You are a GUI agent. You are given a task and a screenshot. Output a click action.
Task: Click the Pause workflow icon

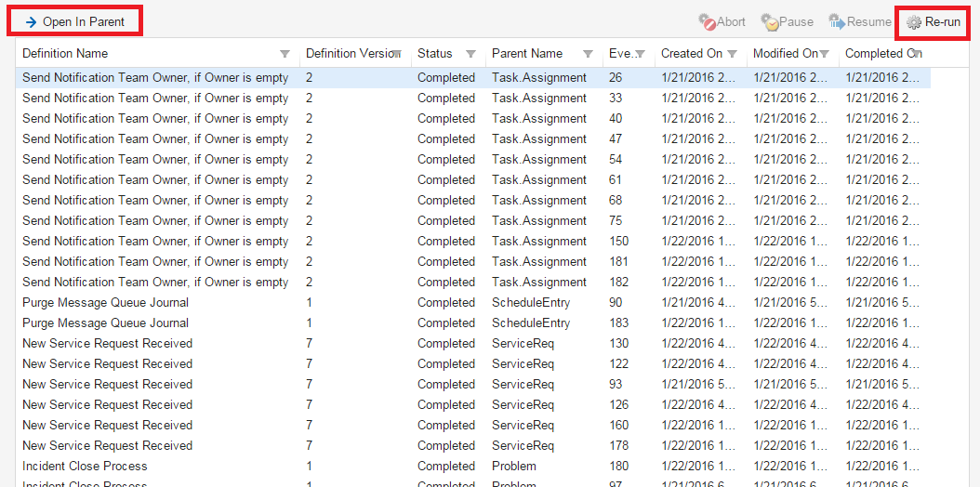point(769,22)
